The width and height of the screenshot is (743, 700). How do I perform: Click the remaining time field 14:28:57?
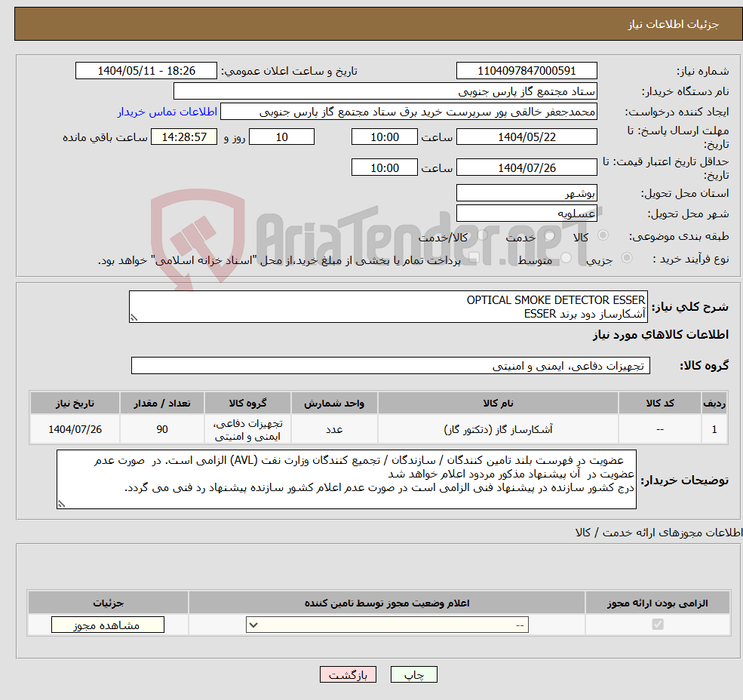(x=184, y=137)
